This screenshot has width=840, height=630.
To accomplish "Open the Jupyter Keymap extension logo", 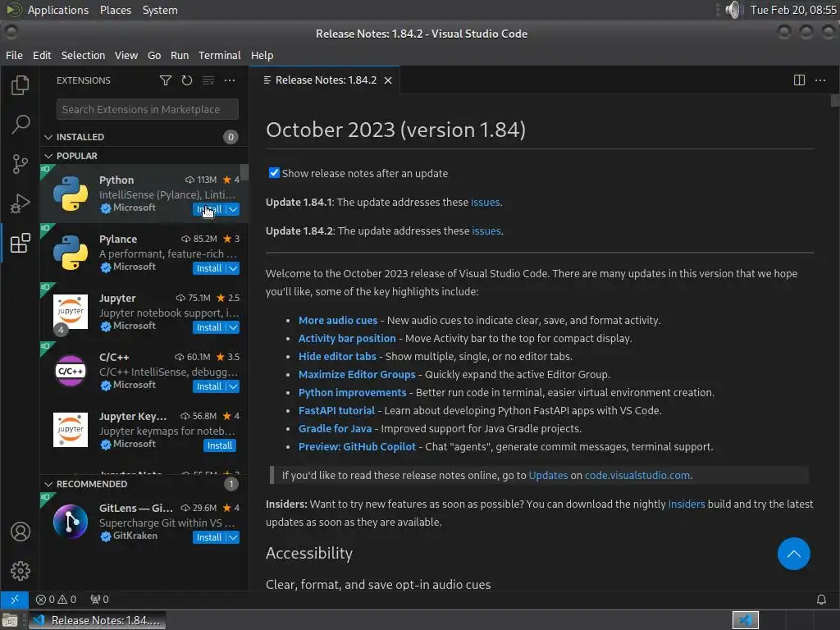I will click(x=71, y=430).
